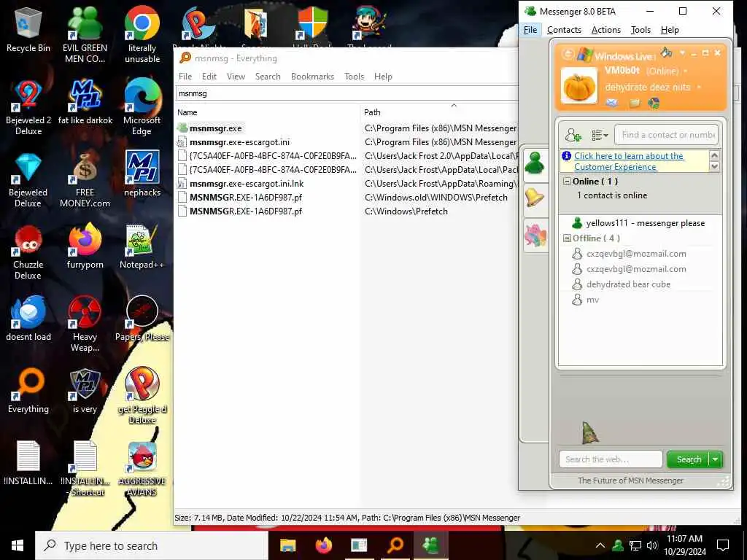Open the mail envelope icon in Messenger header
The image size is (747, 560).
pos(612,102)
